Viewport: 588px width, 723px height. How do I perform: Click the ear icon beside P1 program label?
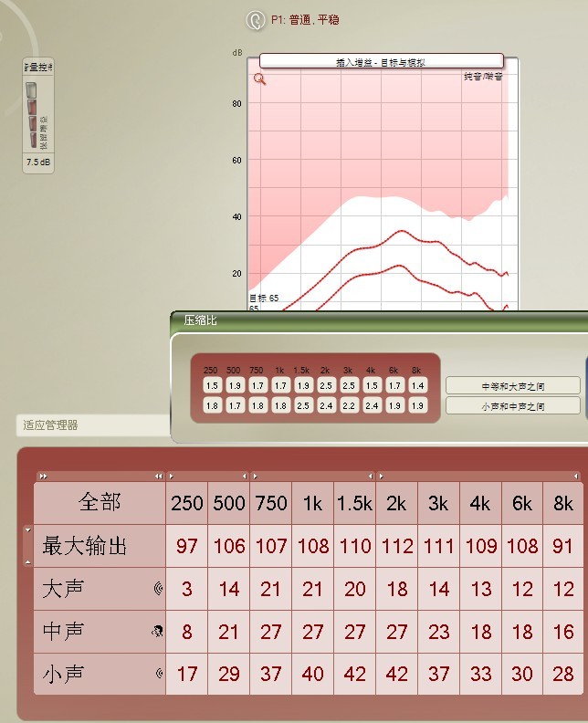coord(255,20)
